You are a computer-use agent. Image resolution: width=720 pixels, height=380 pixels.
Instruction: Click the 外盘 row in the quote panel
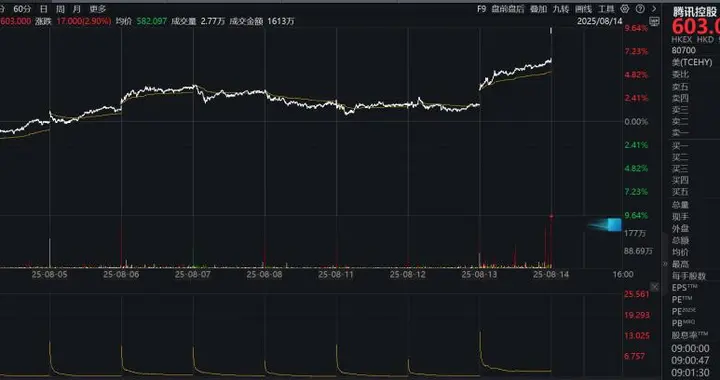680,228
